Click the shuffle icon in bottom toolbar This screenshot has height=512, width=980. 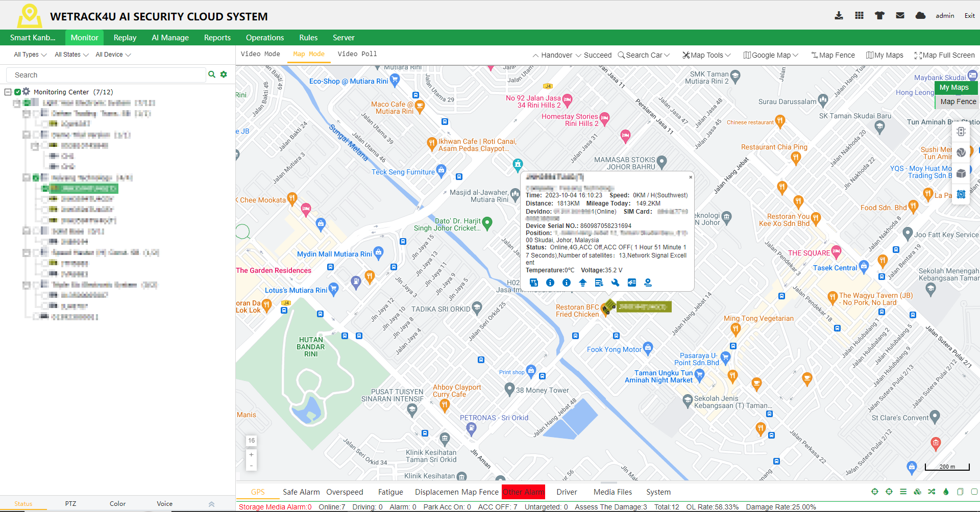pyautogui.click(x=932, y=492)
